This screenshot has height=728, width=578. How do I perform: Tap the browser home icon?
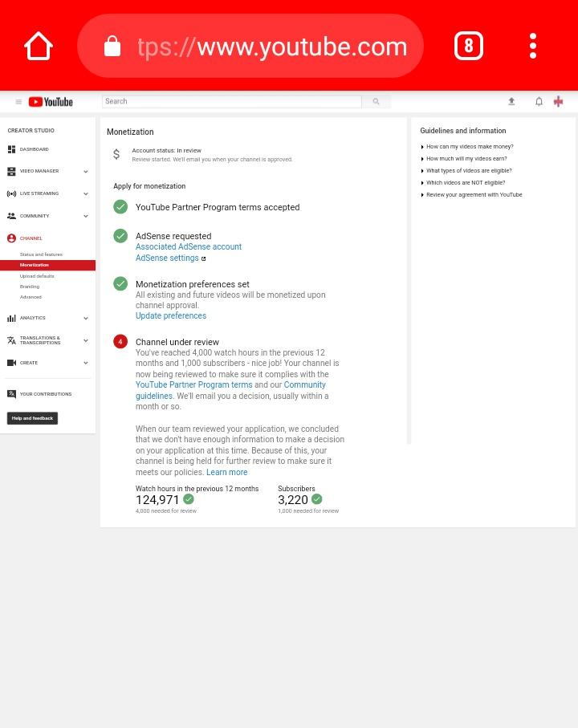tap(39, 46)
